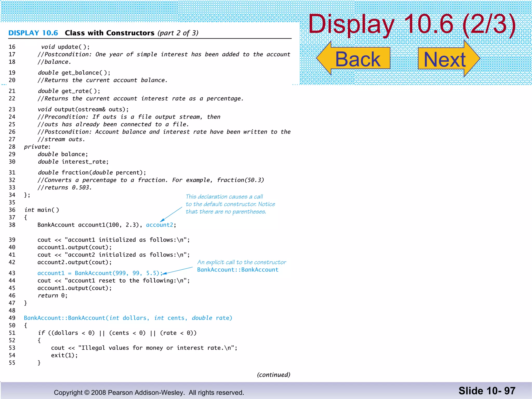Click the blue 'account2' identifier on line 38
The width and height of the screenshot is (532, 399).
click(159, 225)
